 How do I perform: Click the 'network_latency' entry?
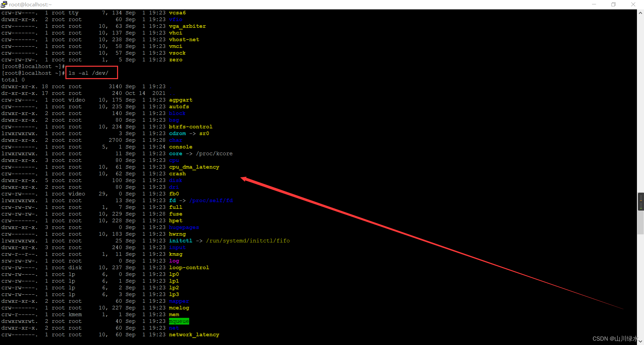coord(194,335)
